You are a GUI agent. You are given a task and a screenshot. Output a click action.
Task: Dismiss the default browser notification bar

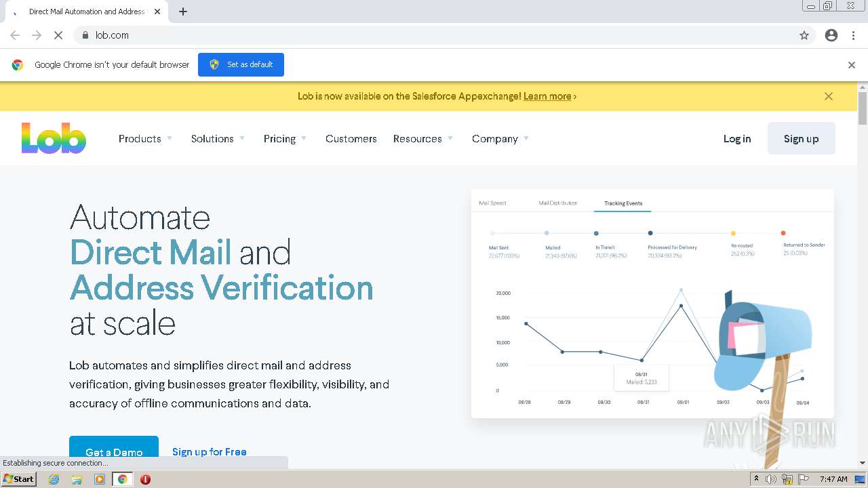[852, 65]
